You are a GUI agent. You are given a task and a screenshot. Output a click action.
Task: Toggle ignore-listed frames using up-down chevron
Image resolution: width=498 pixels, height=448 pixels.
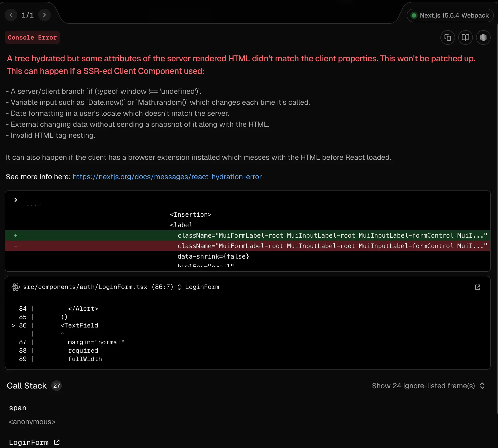pyautogui.click(x=482, y=386)
